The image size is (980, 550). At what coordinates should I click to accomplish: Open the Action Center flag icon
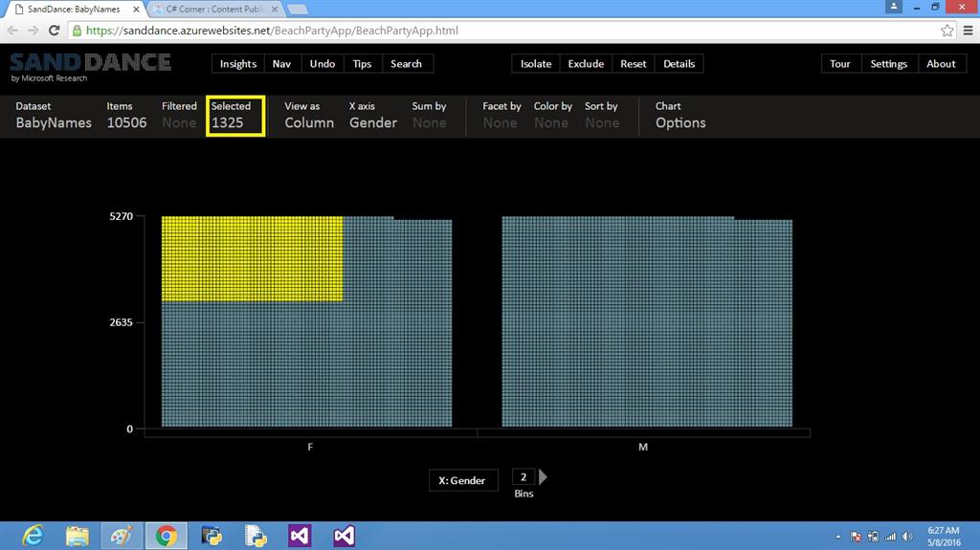(x=856, y=537)
